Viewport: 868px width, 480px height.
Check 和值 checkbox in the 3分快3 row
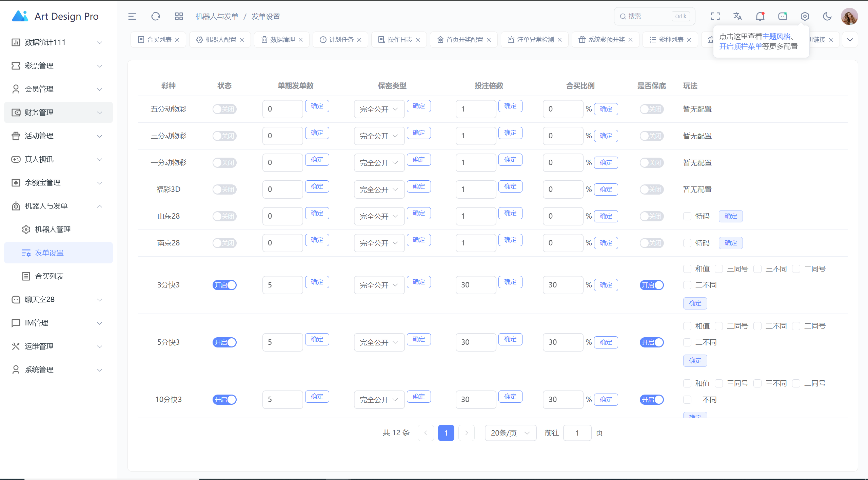(x=687, y=269)
